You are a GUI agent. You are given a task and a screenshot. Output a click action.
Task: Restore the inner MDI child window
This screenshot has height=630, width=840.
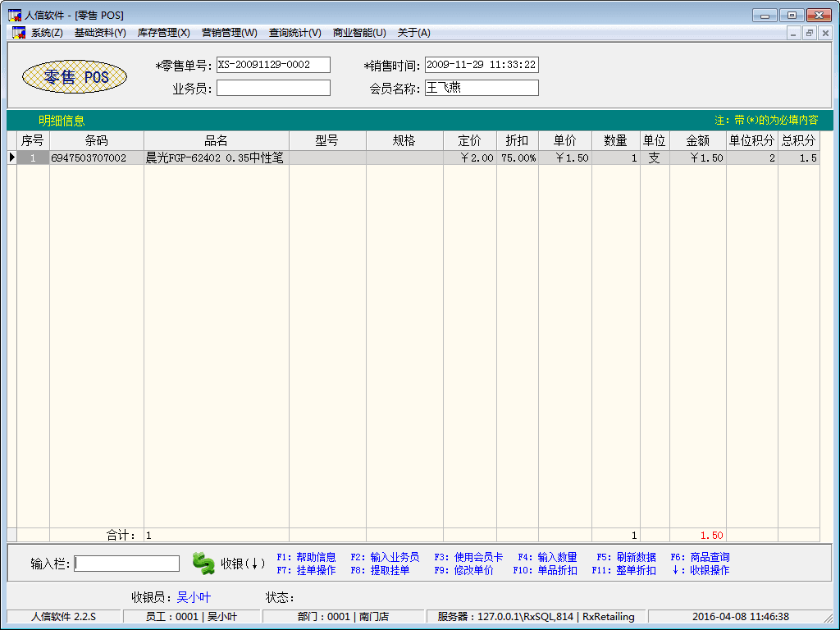tap(809, 33)
